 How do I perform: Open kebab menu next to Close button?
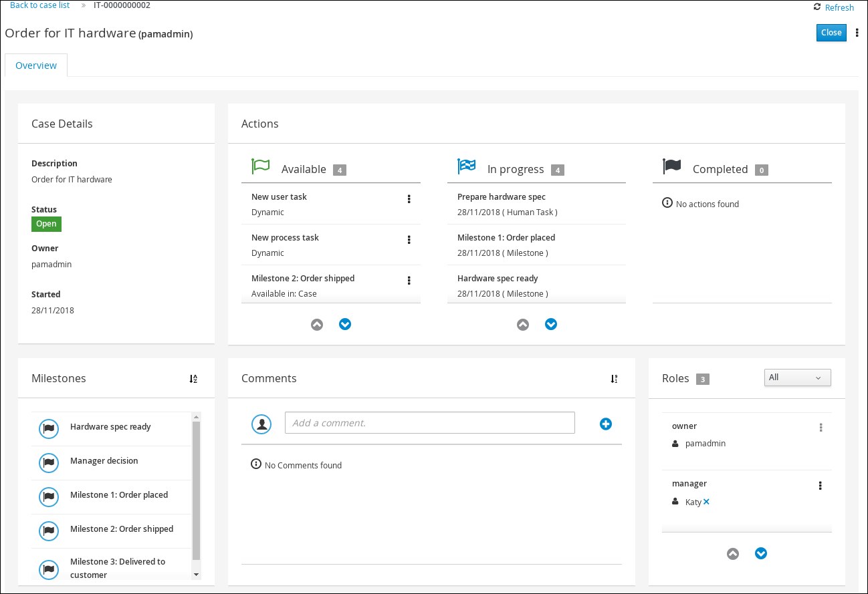[857, 33]
